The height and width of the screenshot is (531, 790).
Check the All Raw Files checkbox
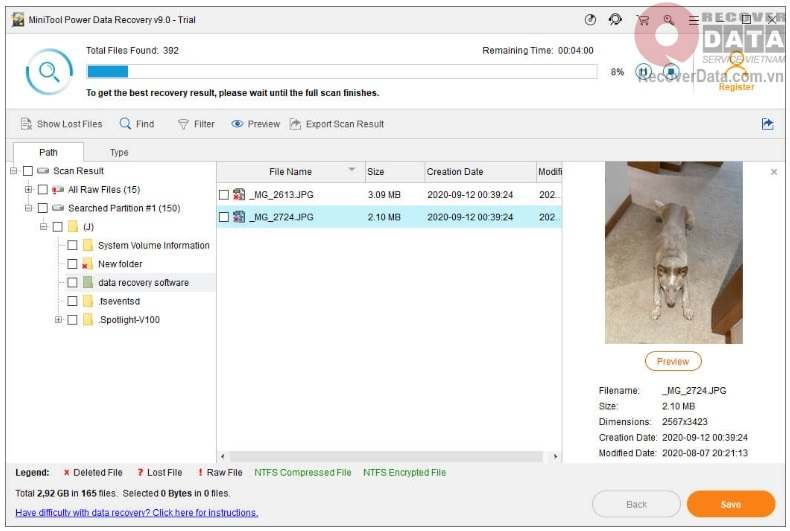pos(43,190)
